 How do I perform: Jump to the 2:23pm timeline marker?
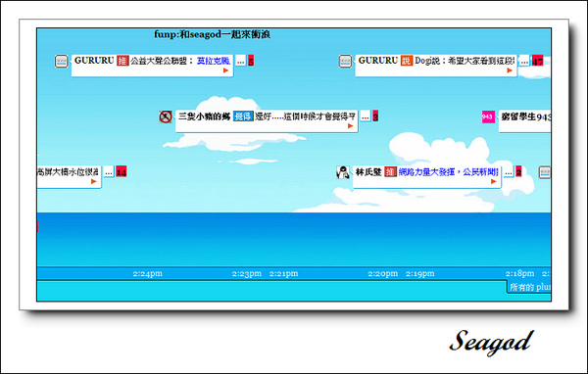[247, 273]
